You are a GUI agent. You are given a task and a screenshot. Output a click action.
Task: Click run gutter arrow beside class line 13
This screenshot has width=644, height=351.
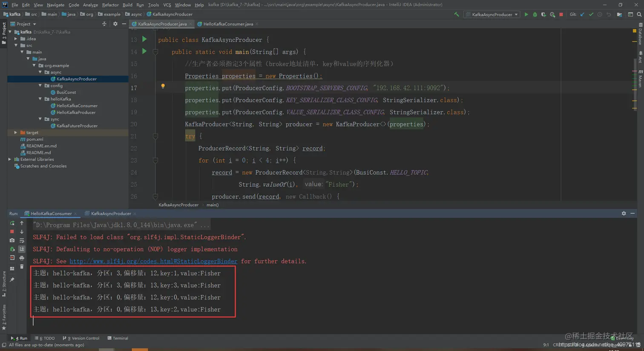(x=144, y=39)
